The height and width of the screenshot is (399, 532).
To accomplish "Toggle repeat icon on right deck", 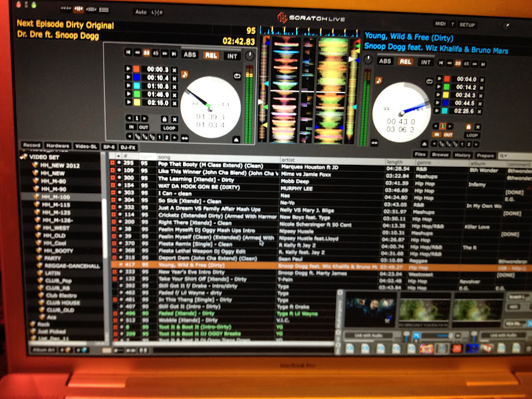I will pos(429,81).
